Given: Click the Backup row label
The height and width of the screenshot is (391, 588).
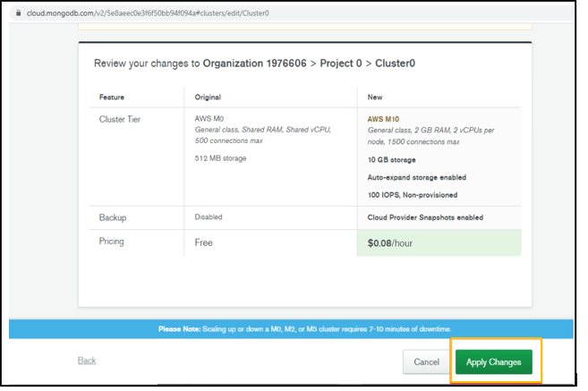Looking at the screenshot, I should click(112, 217).
